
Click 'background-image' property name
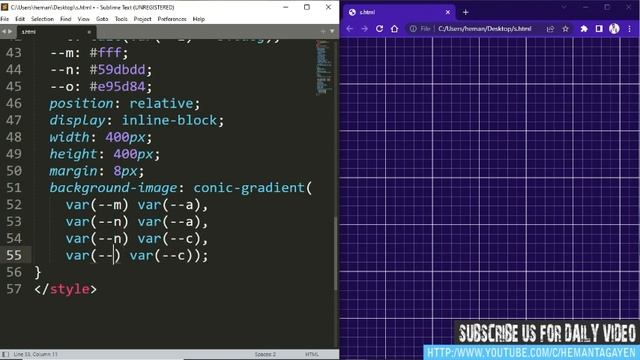pyautogui.click(x=113, y=188)
